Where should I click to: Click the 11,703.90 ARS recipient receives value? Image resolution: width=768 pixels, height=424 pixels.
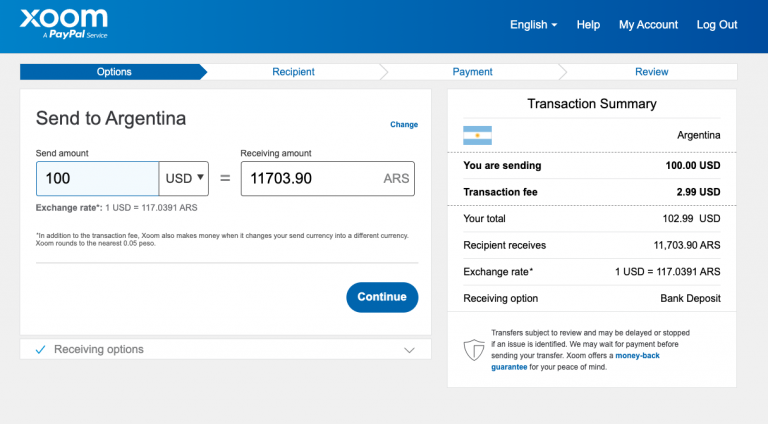(x=687, y=245)
